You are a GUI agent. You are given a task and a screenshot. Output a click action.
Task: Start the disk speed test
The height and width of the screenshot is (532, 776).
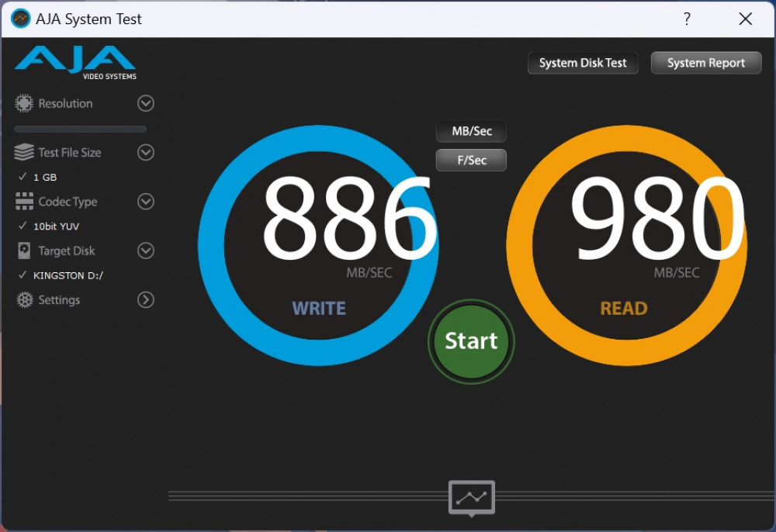pos(471,341)
